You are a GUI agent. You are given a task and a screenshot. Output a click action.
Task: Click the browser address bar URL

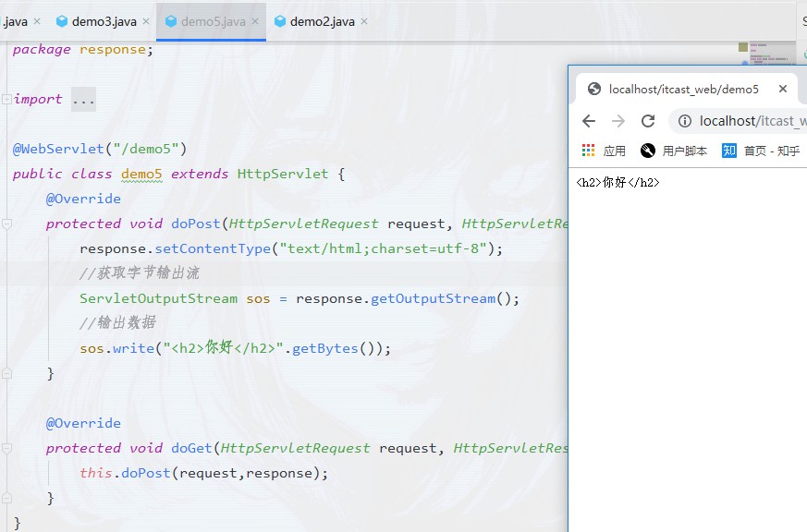pos(753,121)
